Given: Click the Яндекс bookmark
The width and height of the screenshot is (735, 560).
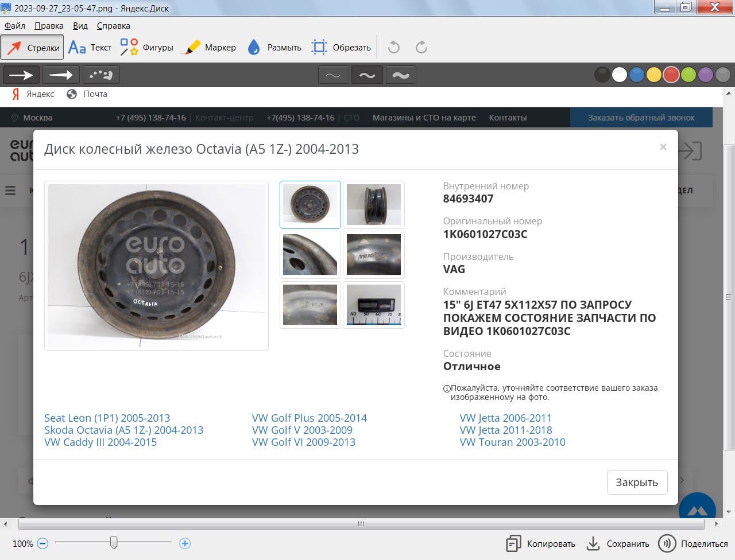Looking at the screenshot, I should click(x=33, y=94).
